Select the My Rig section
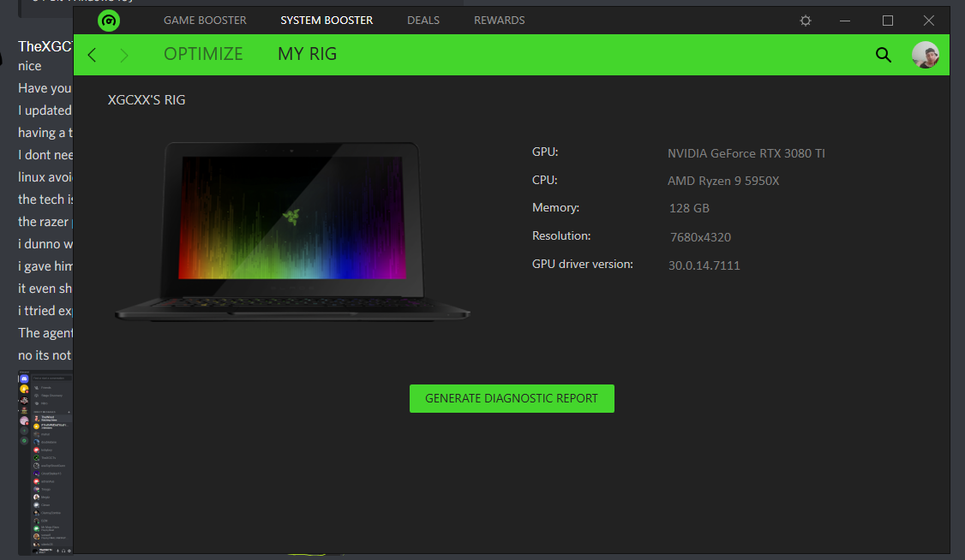The image size is (965, 560). tap(307, 55)
